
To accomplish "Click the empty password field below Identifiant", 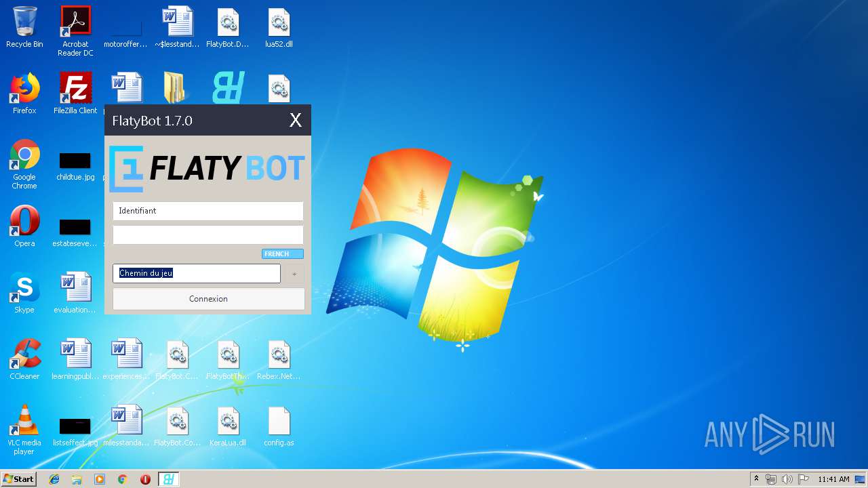I will point(208,235).
